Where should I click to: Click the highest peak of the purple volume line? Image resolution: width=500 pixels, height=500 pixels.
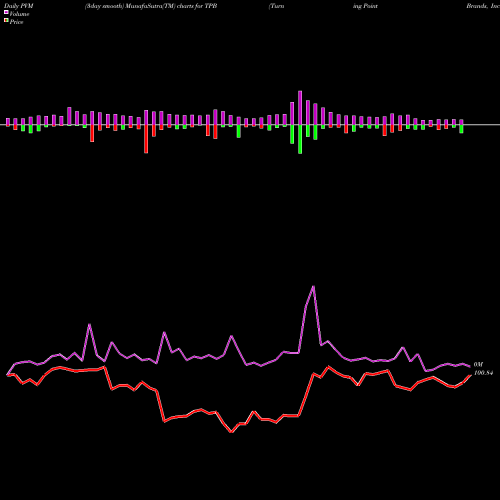[x=313, y=286]
